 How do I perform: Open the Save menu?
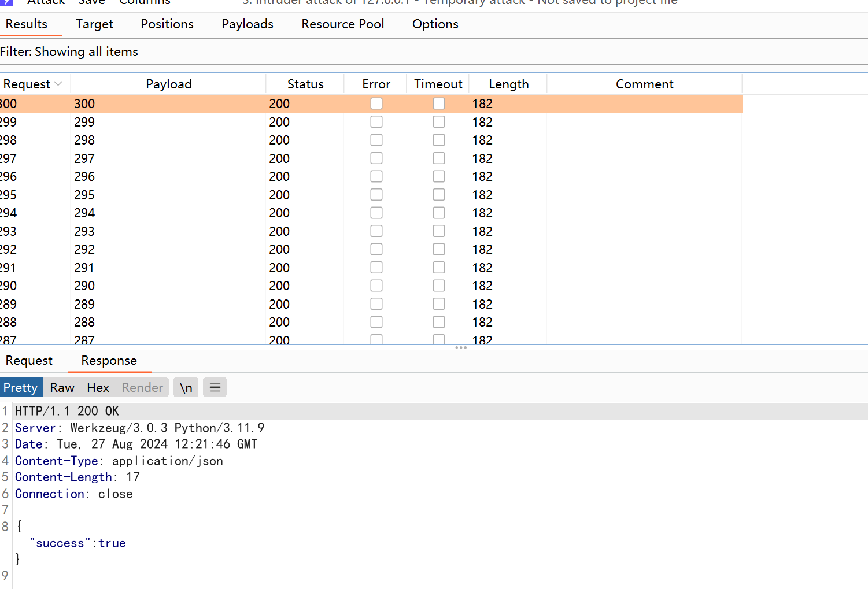tap(92, 3)
